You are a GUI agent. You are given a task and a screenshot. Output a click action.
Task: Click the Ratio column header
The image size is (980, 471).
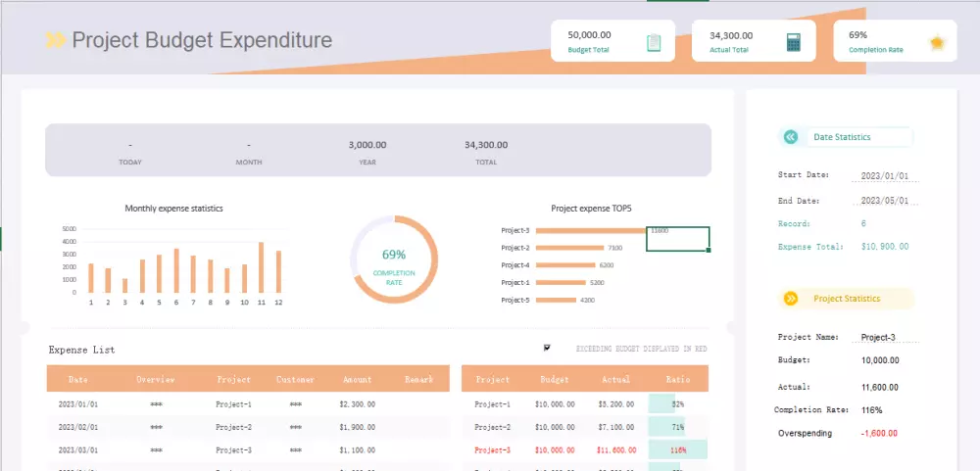click(678, 379)
